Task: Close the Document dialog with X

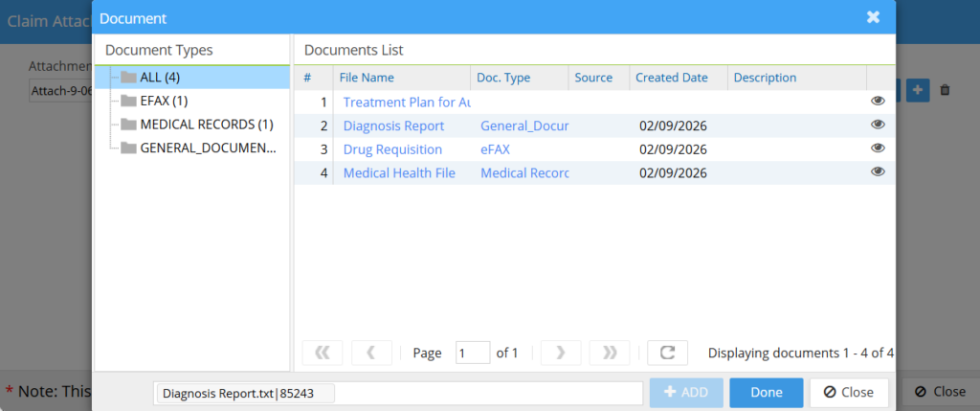Action: pos(872,17)
